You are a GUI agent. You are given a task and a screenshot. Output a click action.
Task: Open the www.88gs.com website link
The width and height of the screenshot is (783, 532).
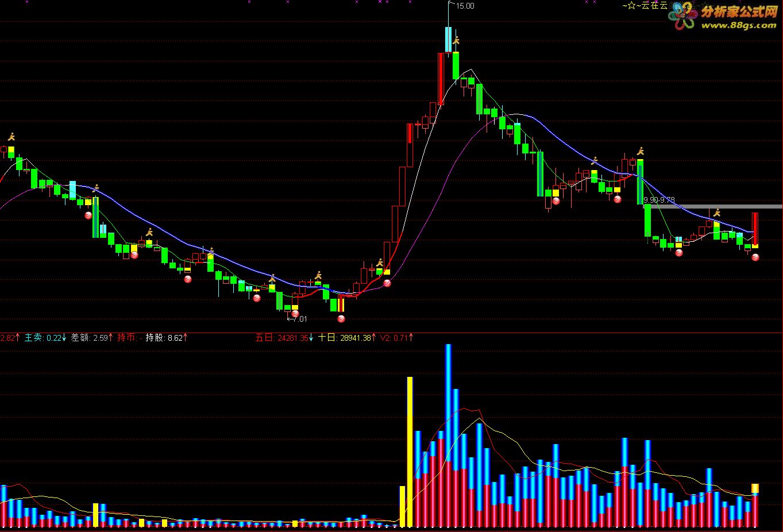(x=738, y=26)
